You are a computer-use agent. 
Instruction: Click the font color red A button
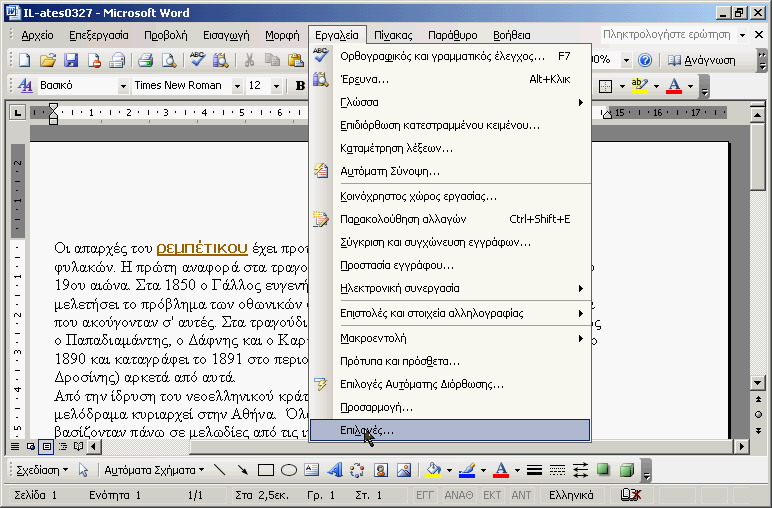[x=674, y=86]
